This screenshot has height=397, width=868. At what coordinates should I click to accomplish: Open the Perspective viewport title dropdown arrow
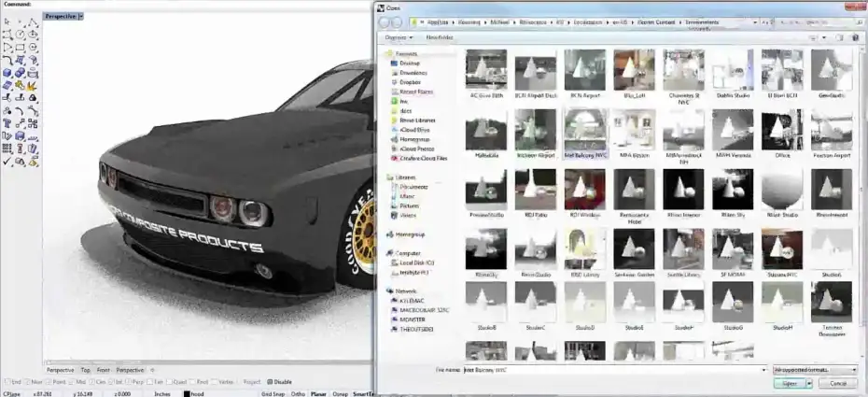coord(81,17)
